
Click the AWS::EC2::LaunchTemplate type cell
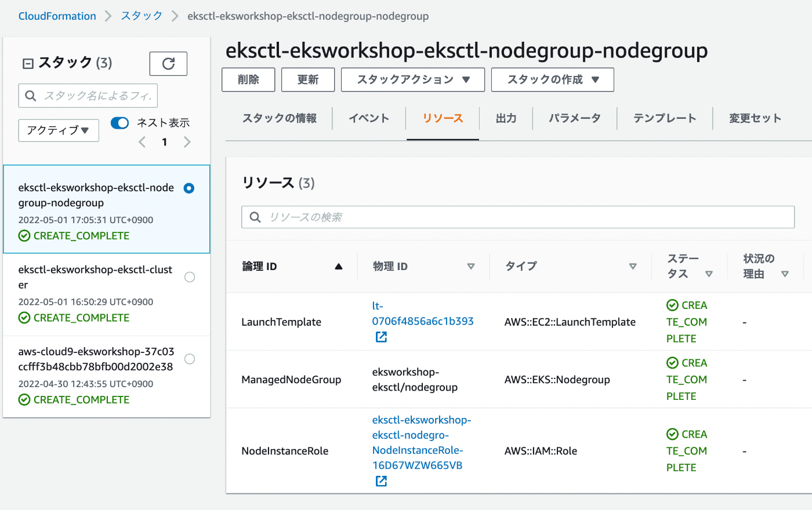[x=570, y=322]
